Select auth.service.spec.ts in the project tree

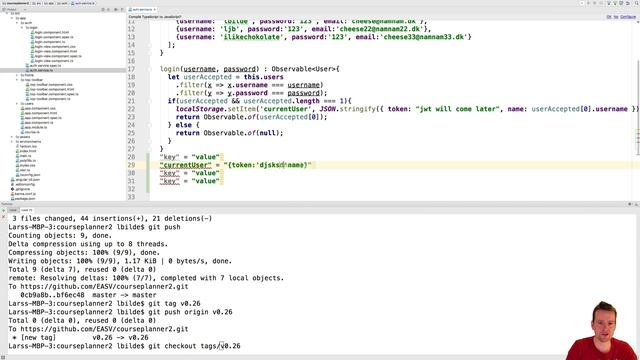click(x=45, y=65)
